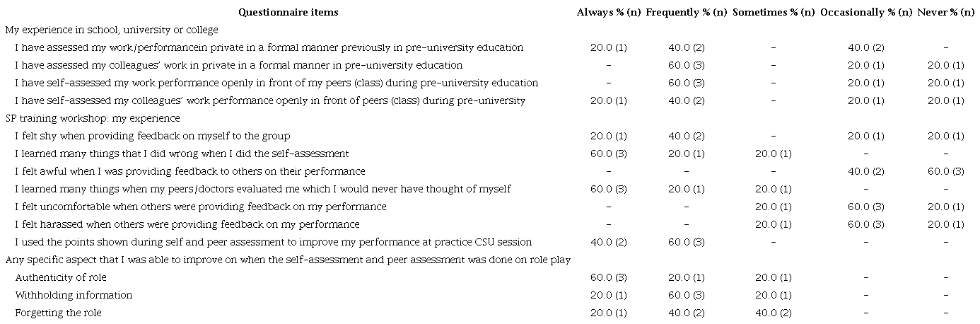The height and width of the screenshot is (324, 980).
Task: Select the "Always % (n)" column header
Action: click(608, 12)
